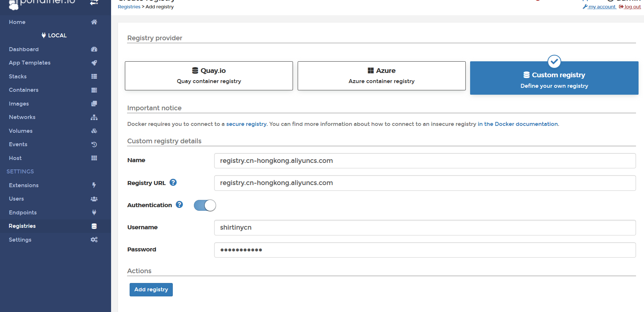Click the Images clone icon

(94, 104)
